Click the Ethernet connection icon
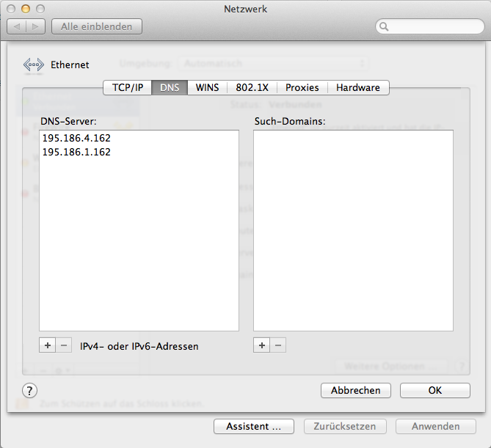491x448 pixels. pyautogui.click(x=34, y=65)
